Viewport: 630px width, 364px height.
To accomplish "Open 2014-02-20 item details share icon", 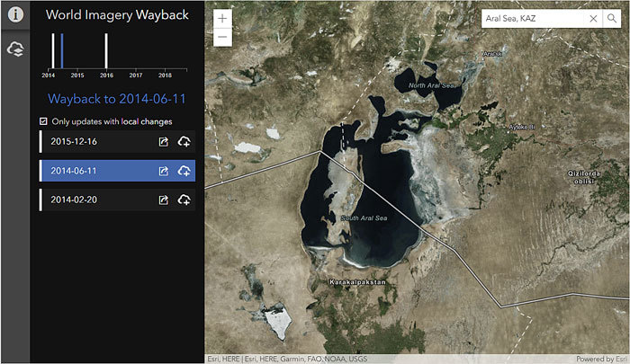I will 164,200.
